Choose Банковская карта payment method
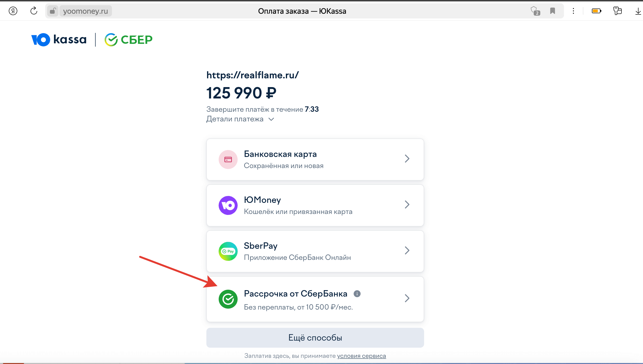Image resolution: width=643 pixels, height=364 pixels. pyautogui.click(x=315, y=160)
